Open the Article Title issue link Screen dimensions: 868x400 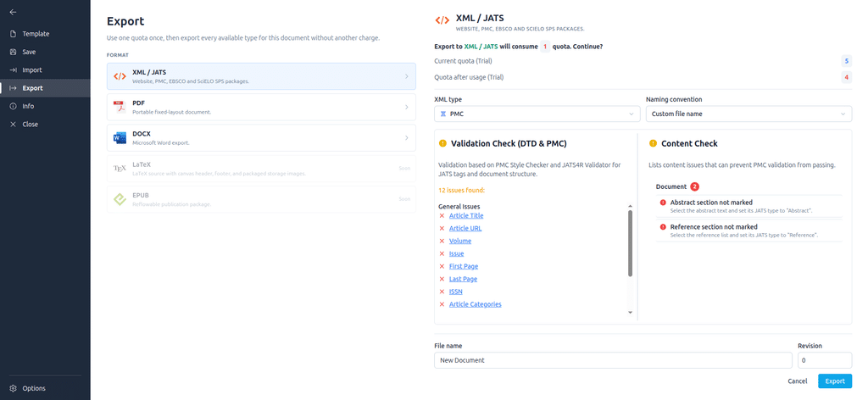[x=466, y=216]
